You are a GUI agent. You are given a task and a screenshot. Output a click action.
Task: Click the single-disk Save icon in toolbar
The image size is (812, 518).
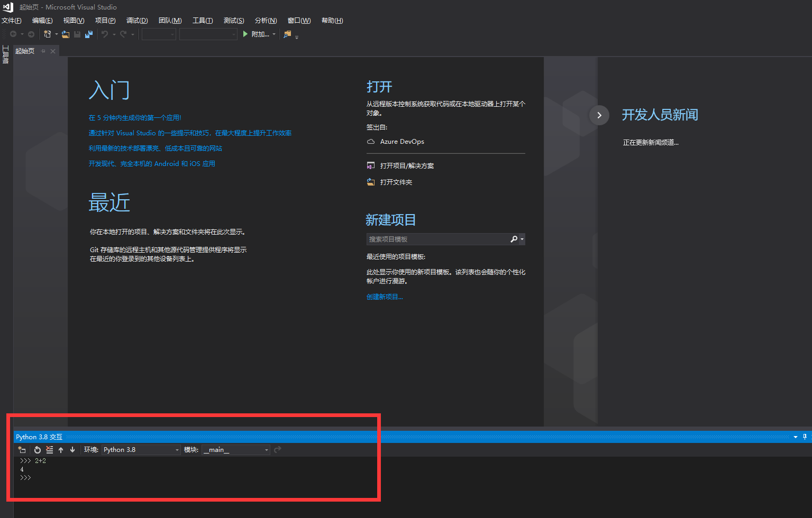click(77, 34)
